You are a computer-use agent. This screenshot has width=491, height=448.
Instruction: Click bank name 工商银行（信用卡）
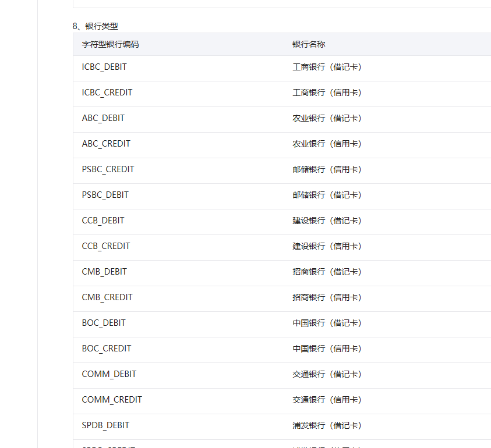click(x=327, y=93)
